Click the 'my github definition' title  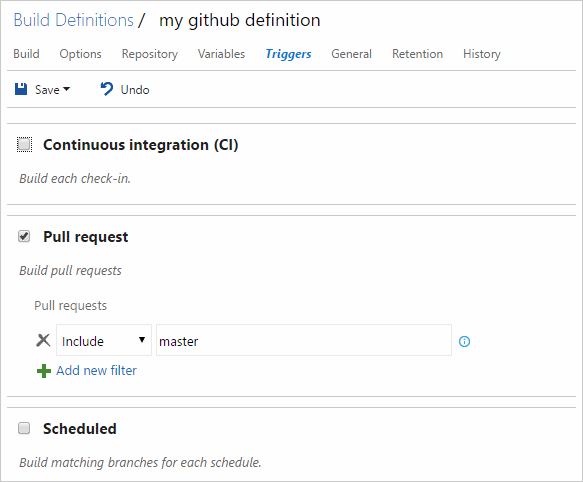tap(239, 20)
